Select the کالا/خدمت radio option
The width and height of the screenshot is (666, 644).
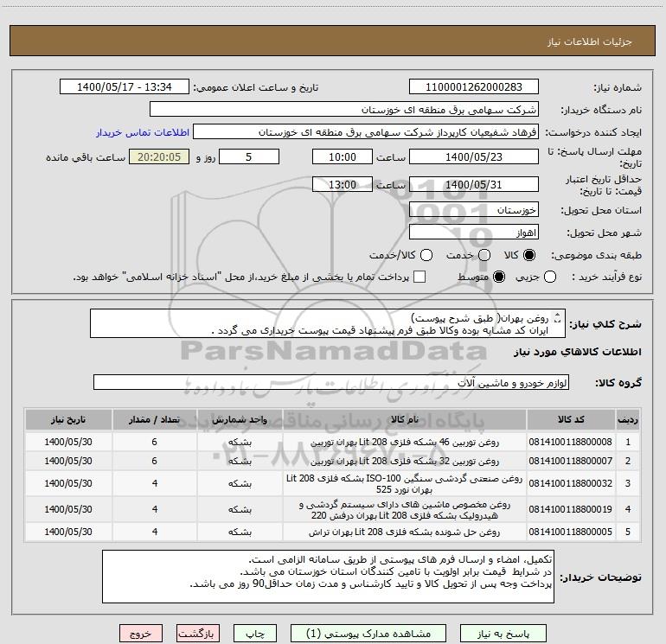(x=426, y=255)
